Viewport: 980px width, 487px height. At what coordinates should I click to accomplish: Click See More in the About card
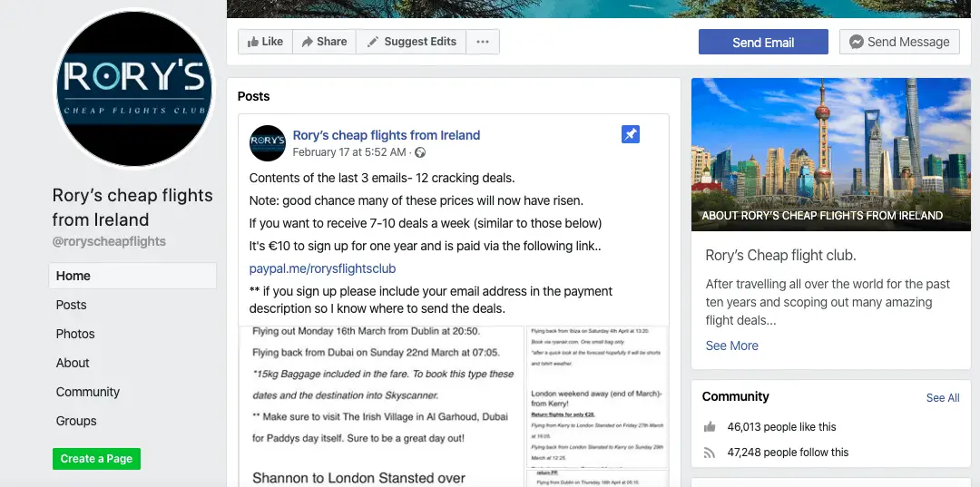(x=732, y=346)
